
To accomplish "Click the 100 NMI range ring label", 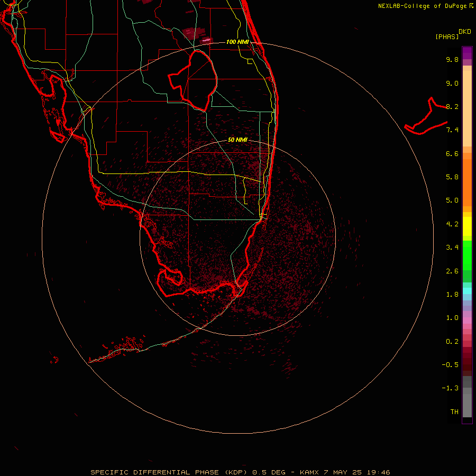I will [237, 42].
